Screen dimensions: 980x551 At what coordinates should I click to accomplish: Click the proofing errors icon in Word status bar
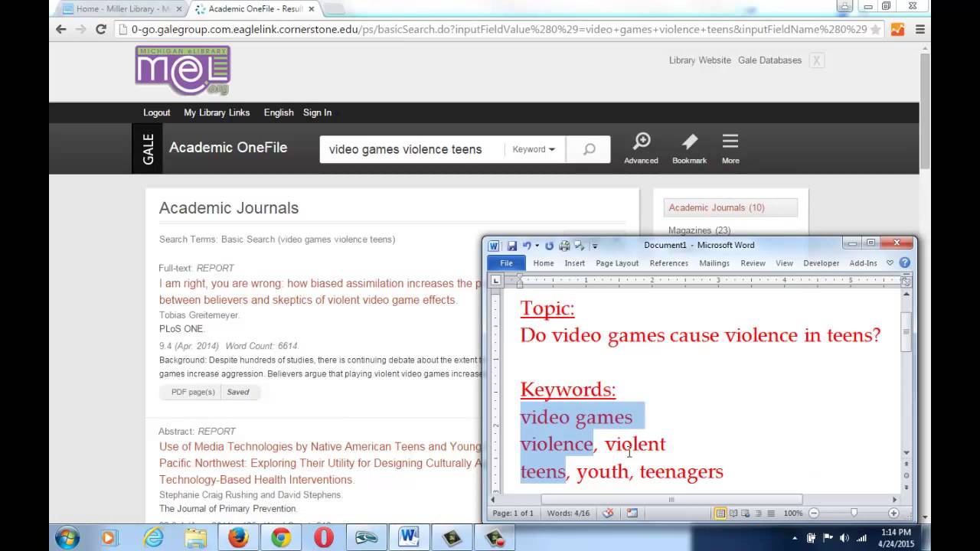tap(608, 513)
